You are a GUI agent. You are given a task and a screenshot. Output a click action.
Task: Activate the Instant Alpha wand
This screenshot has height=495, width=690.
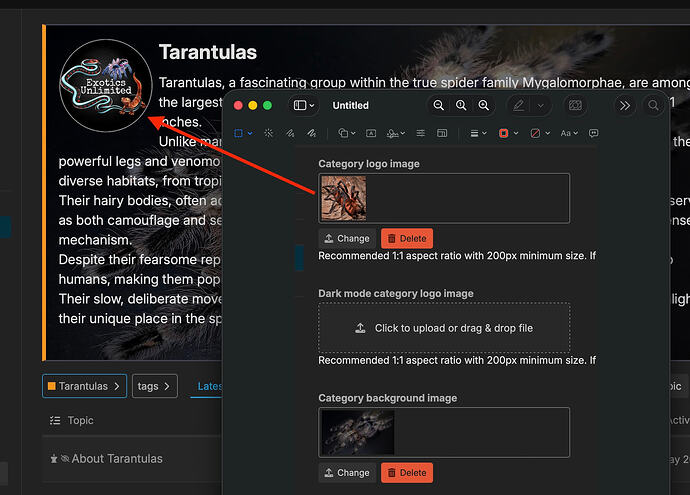268,133
